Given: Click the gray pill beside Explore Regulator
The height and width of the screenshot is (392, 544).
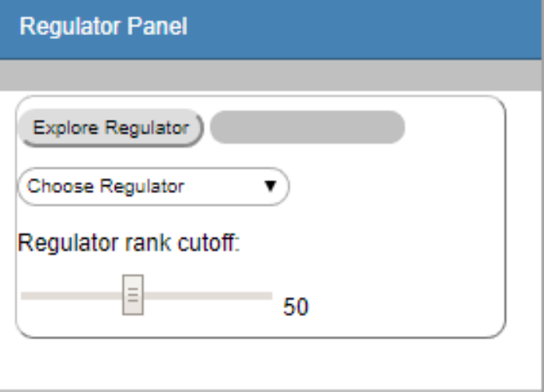Looking at the screenshot, I should click(x=308, y=128).
